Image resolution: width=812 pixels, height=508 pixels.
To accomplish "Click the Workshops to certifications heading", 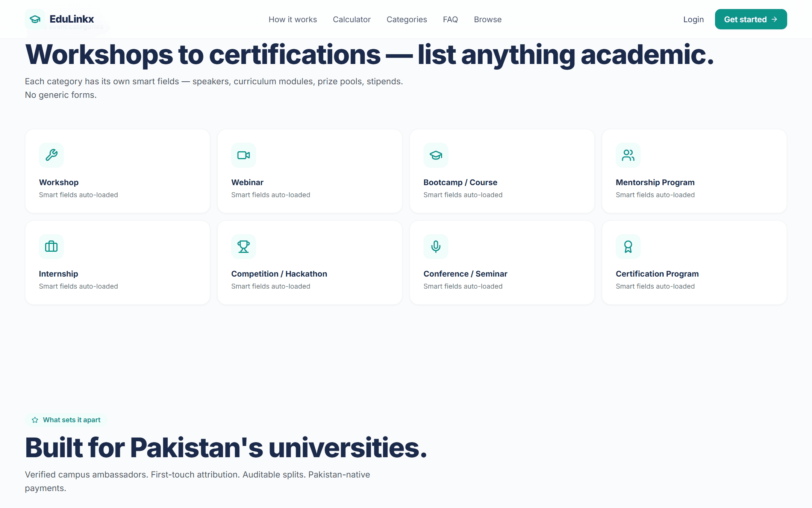I will [369, 55].
